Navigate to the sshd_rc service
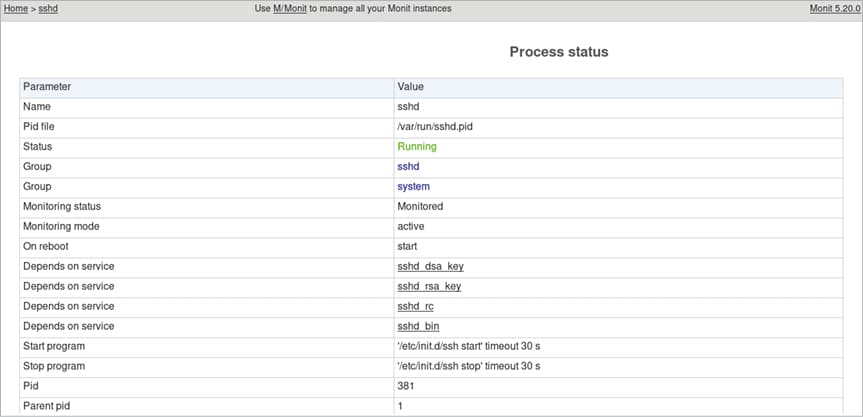The image size is (863, 417). coord(415,306)
